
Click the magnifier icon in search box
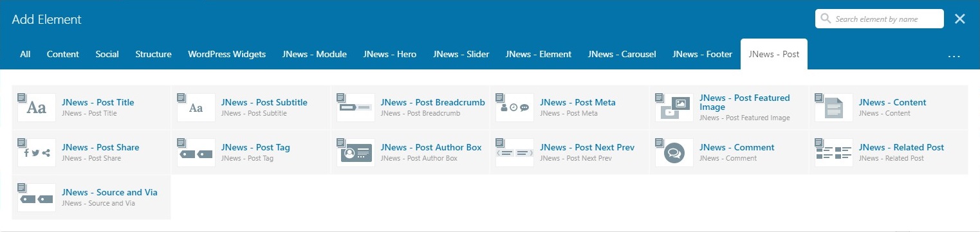click(x=826, y=19)
